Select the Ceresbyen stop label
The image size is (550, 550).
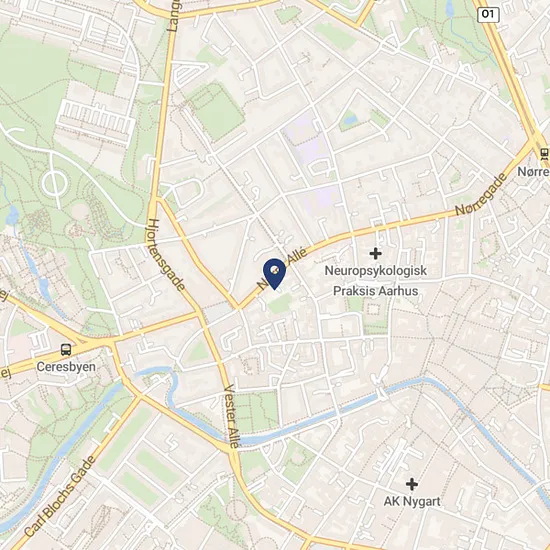[66, 367]
